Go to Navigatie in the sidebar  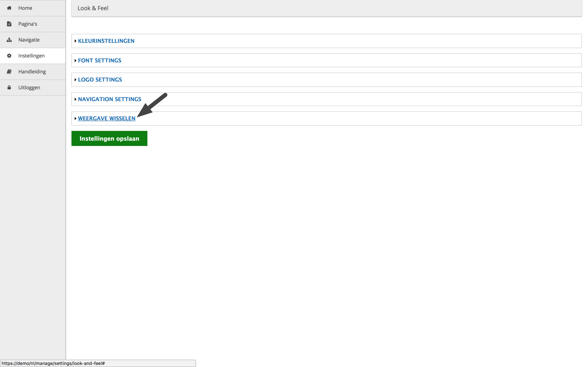pos(29,40)
